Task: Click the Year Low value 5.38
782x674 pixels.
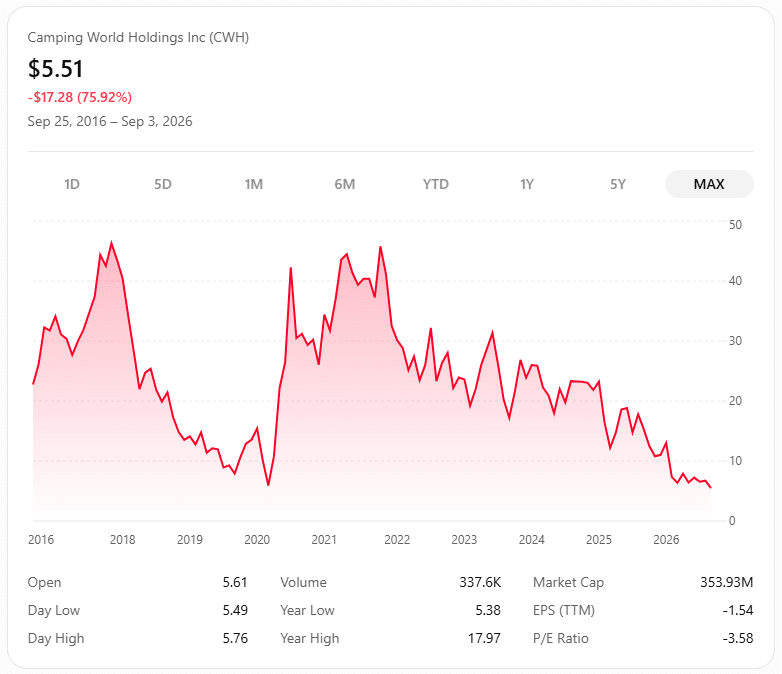Action: 488,610
